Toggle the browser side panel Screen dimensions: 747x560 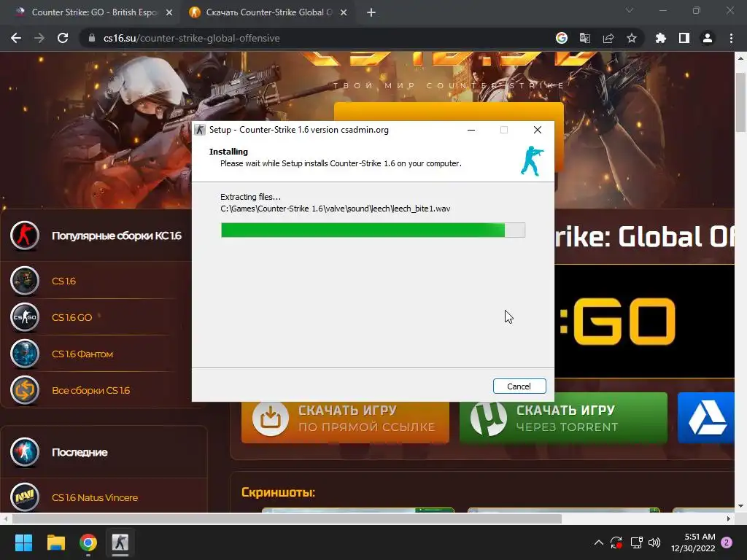click(684, 38)
